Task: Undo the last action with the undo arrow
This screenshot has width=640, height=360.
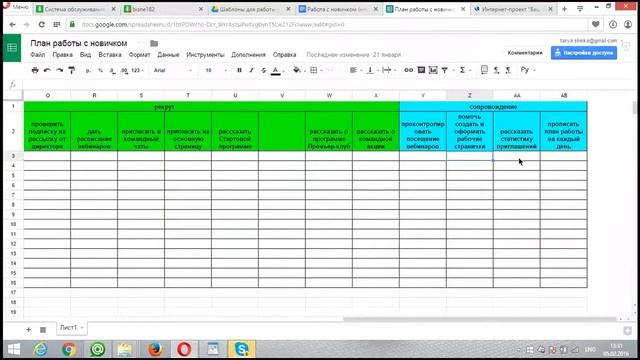Action: pos(47,70)
